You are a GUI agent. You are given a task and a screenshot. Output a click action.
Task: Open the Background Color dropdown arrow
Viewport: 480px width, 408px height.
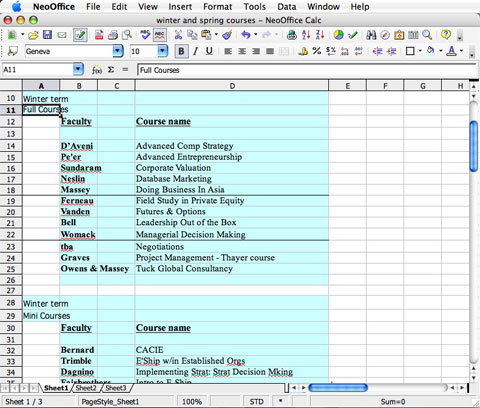[441, 51]
